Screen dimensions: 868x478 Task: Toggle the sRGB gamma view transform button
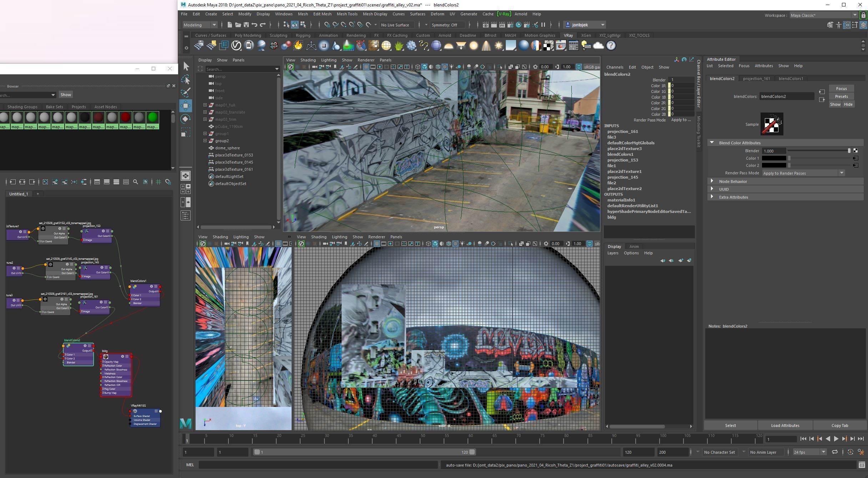[x=579, y=67]
